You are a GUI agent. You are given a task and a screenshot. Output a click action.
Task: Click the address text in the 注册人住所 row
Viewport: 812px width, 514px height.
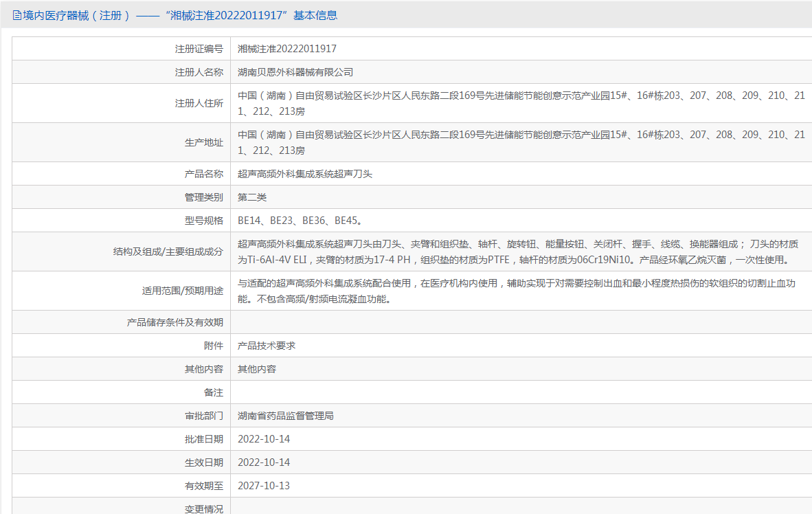click(x=521, y=103)
